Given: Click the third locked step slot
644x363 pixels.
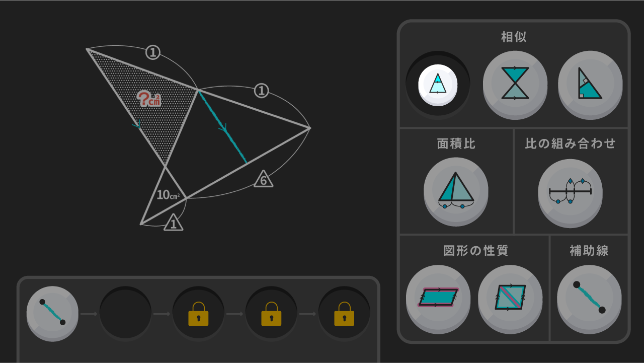Looking at the screenshot, I should click(199, 313).
